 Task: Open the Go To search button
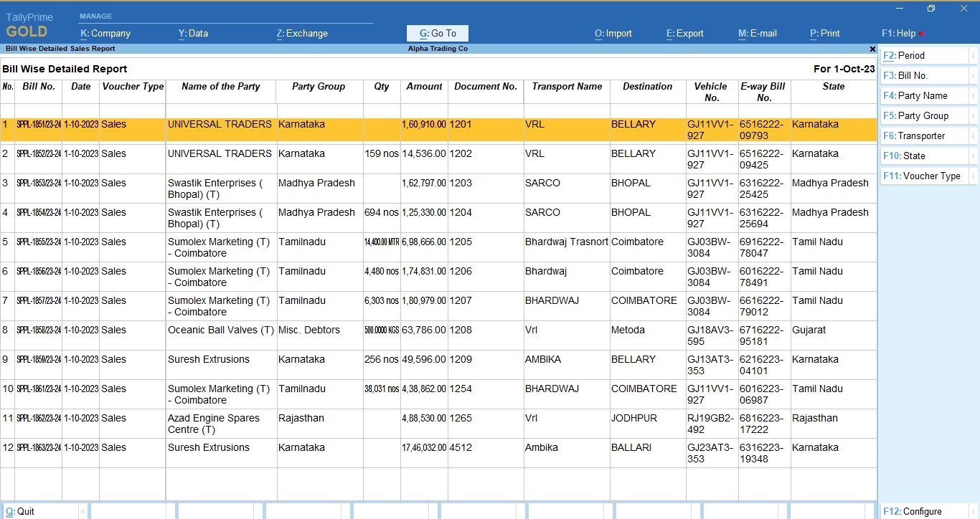pyautogui.click(x=437, y=33)
